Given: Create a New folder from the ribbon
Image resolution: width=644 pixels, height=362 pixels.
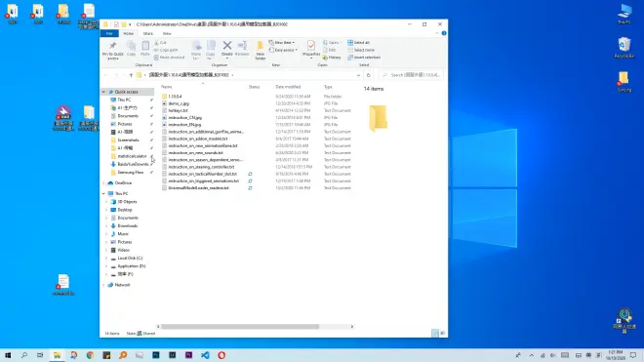Looking at the screenshot, I should (260, 50).
